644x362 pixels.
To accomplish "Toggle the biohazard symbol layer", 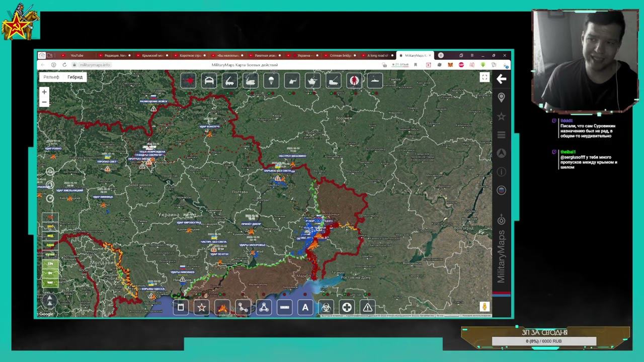I will (326, 307).
